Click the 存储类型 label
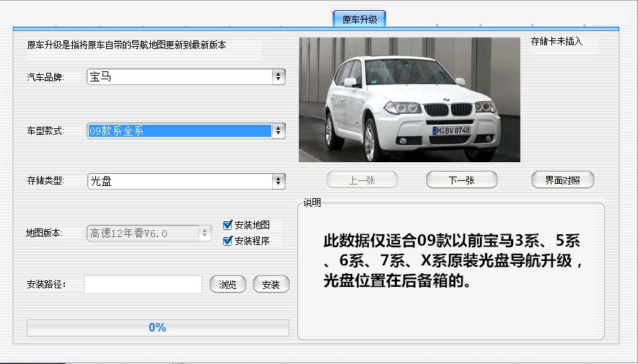 coord(45,181)
